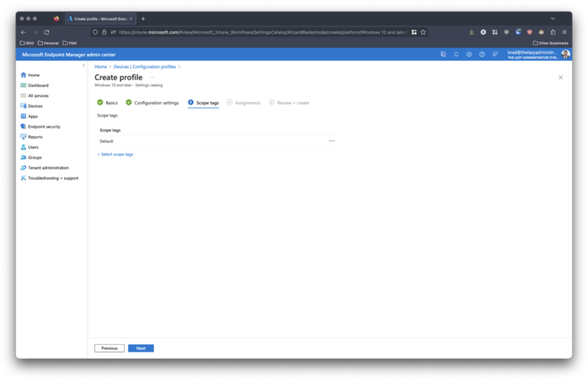
Task: Open the Firefox hamburger menu
Action: pyautogui.click(x=564, y=32)
